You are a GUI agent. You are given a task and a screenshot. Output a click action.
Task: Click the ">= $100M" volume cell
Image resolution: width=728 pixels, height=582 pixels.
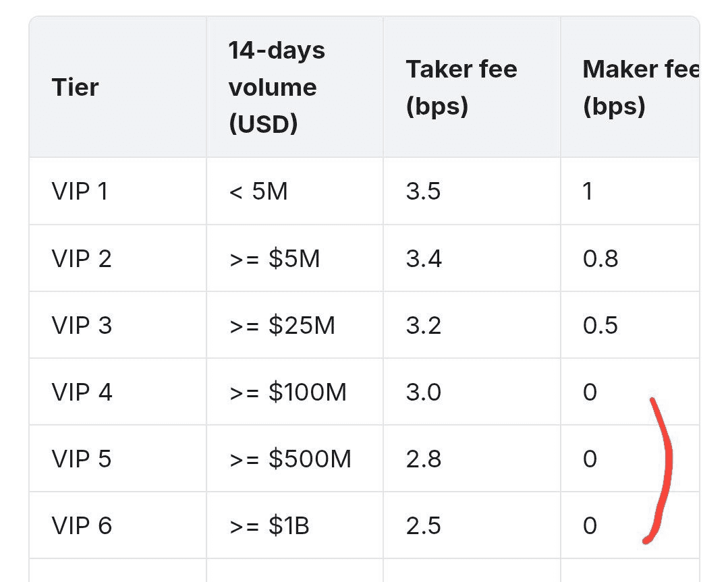point(288,392)
